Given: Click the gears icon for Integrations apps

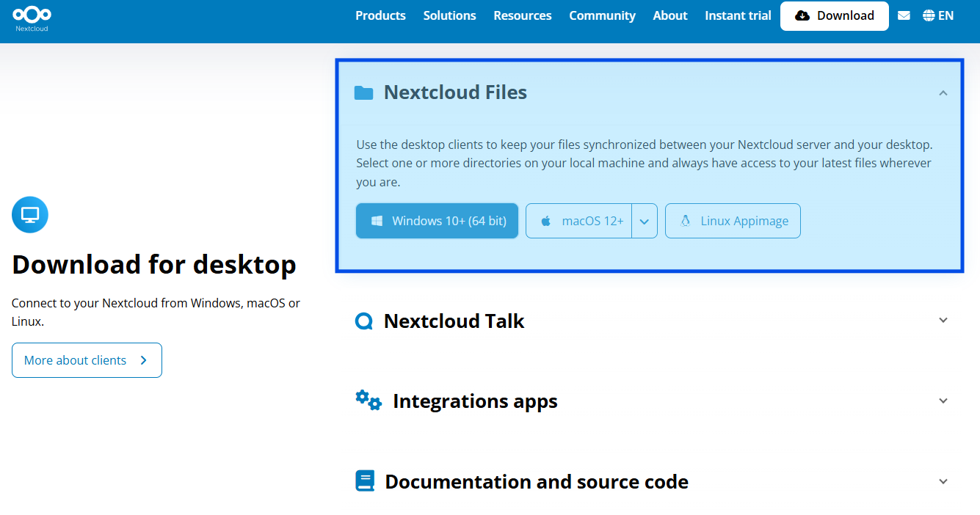Looking at the screenshot, I should point(369,400).
